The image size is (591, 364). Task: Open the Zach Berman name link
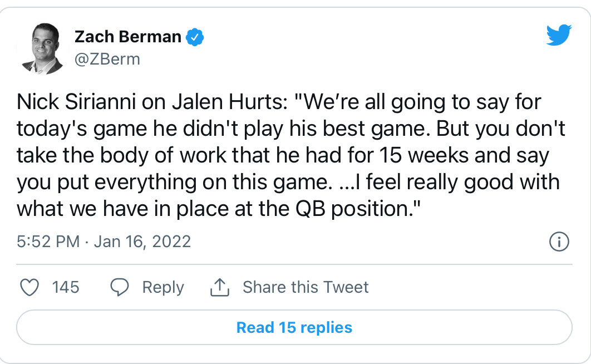[128, 37]
